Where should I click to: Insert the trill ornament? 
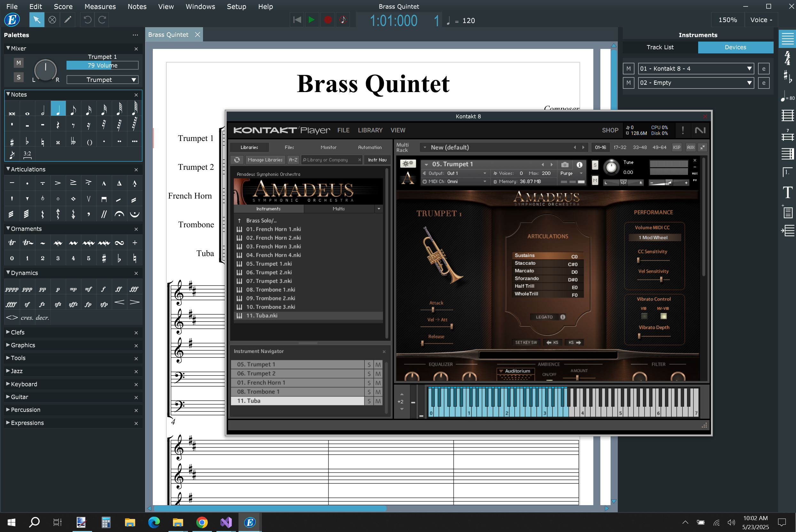12,243
